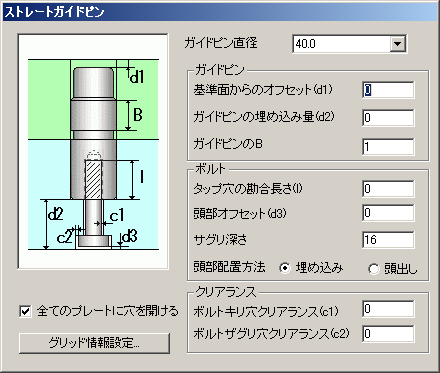Focus the 基準面からのオフセット(d1) field
The height and width of the screenshot is (373, 440).
(x=388, y=90)
